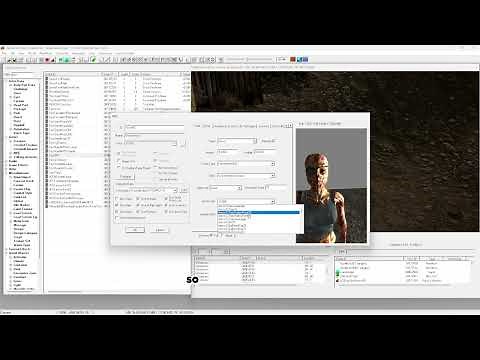The image size is (480, 360).
Task: Open the File menu in the menu bar
Action: (4, 53)
